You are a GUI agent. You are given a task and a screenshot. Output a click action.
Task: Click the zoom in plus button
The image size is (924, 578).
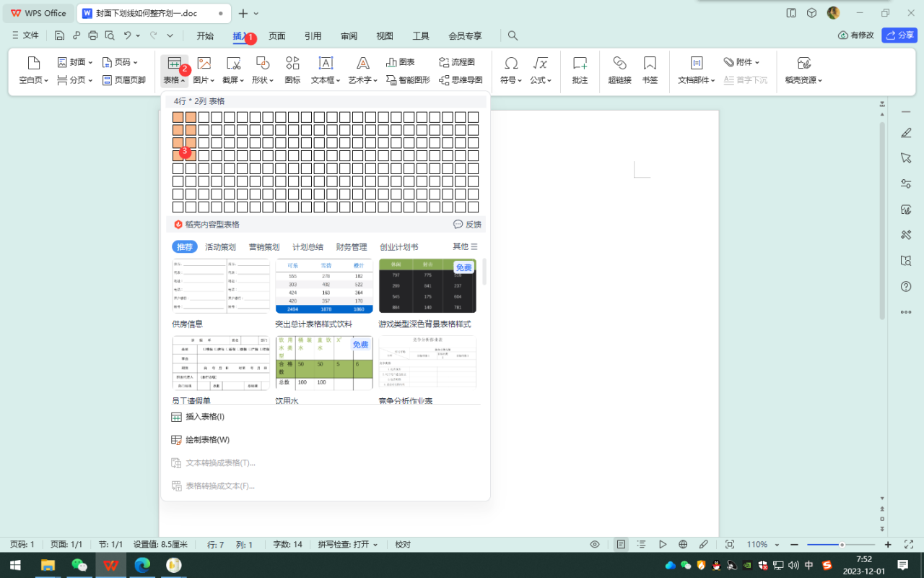tap(888, 544)
